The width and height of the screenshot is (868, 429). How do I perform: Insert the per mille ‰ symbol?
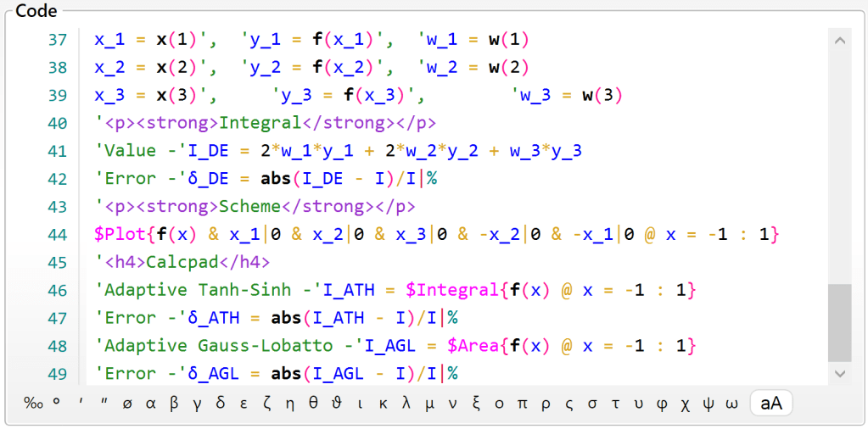tap(33, 404)
